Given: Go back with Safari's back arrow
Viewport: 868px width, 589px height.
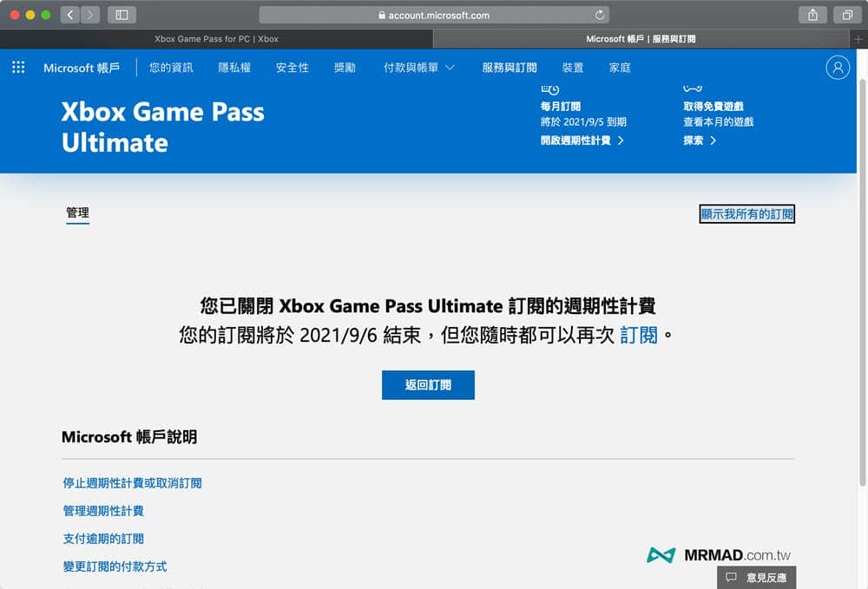Looking at the screenshot, I should 69,15.
